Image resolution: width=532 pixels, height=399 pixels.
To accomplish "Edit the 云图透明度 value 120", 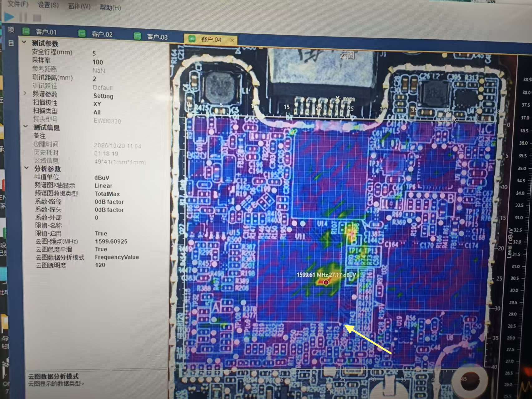I will [x=100, y=265].
